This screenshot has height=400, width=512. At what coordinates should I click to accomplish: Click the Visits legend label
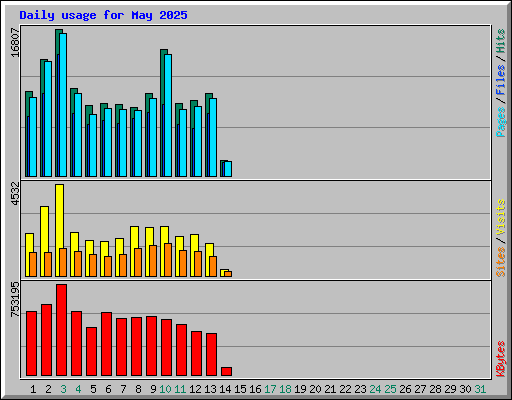point(501,217)
